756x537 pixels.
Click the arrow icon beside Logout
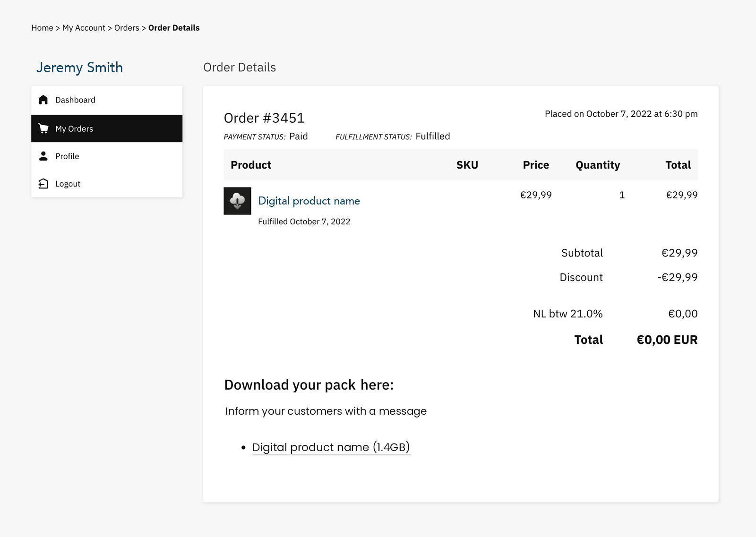43,184
